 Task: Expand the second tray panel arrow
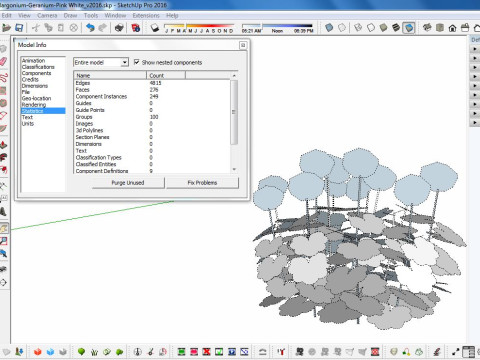pyautogui.click(x=474, y=58)
